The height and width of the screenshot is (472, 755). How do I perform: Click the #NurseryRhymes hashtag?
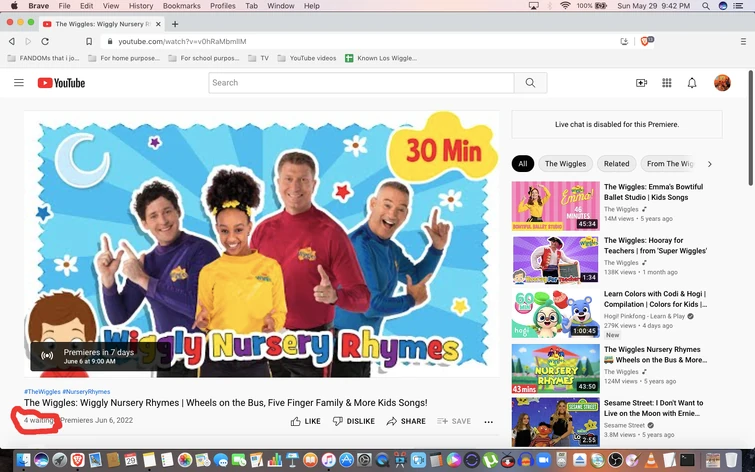tap(86, 392)
